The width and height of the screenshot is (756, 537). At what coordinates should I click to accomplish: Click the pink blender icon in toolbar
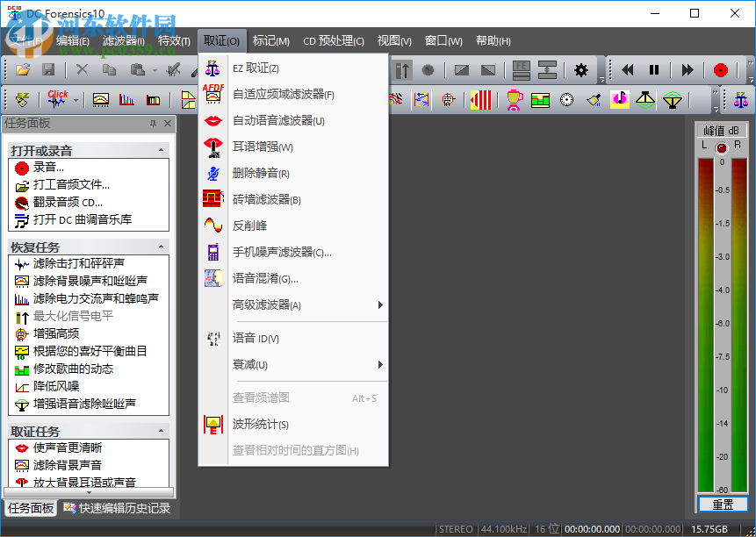coord(515,100)
